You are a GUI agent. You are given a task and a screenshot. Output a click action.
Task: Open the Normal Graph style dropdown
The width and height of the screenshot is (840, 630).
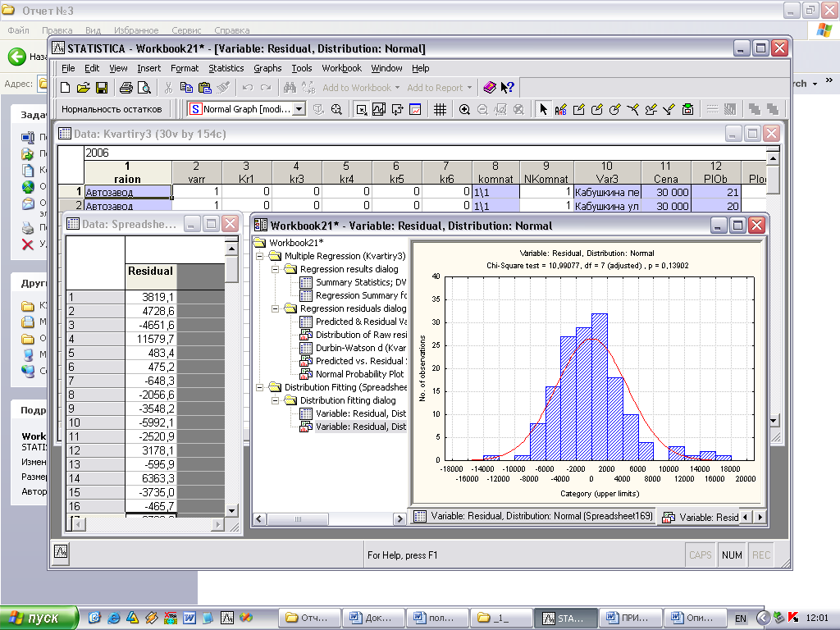pos(299,109)
